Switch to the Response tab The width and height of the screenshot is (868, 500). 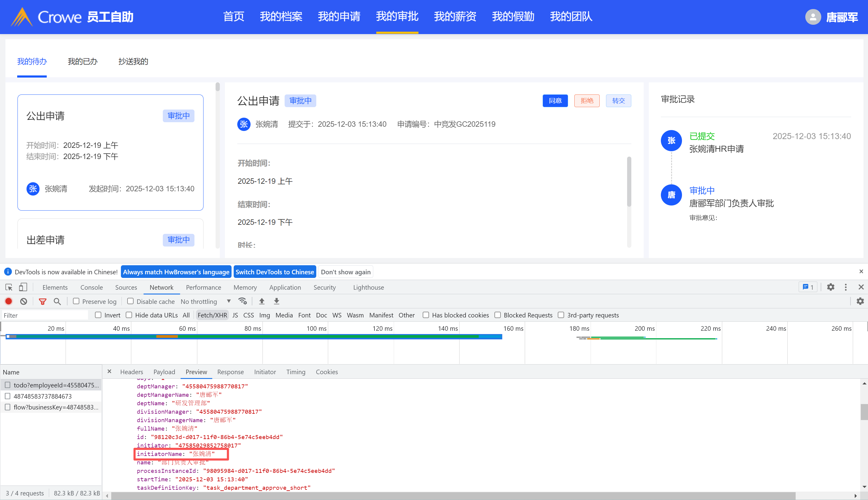230,372
